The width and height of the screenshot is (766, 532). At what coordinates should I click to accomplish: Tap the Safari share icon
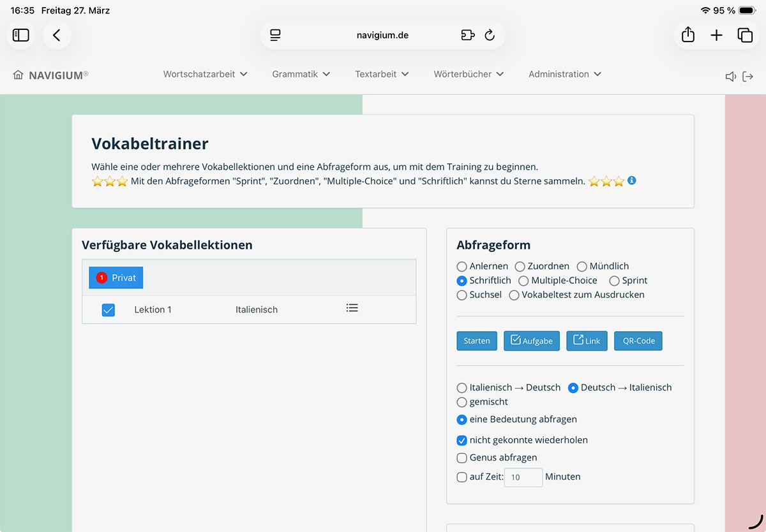coord(687,35)
